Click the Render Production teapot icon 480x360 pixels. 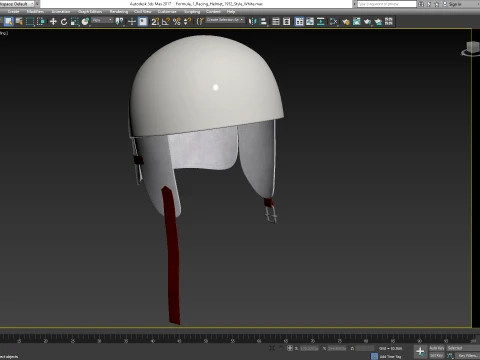tap(367, 22)
